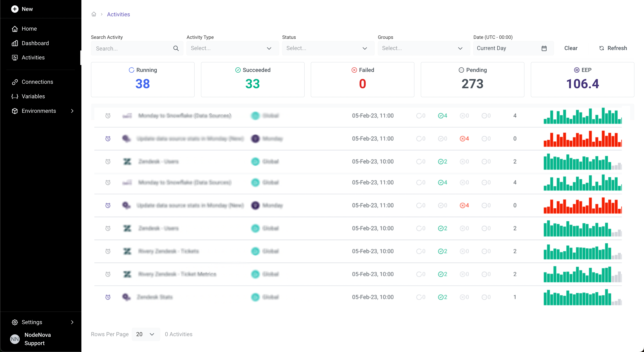Select the Running status card

point(142,79)
